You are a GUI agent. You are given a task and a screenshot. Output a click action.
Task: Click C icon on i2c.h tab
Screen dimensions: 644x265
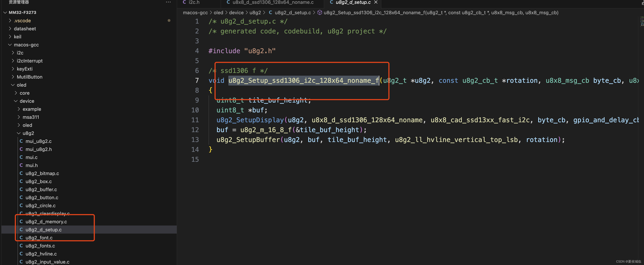coord(184,2)
